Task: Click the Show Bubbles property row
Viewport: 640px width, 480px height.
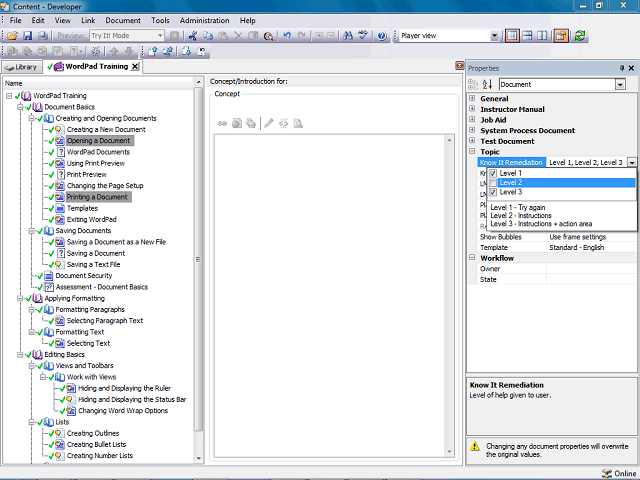Action: click(557, 237)
